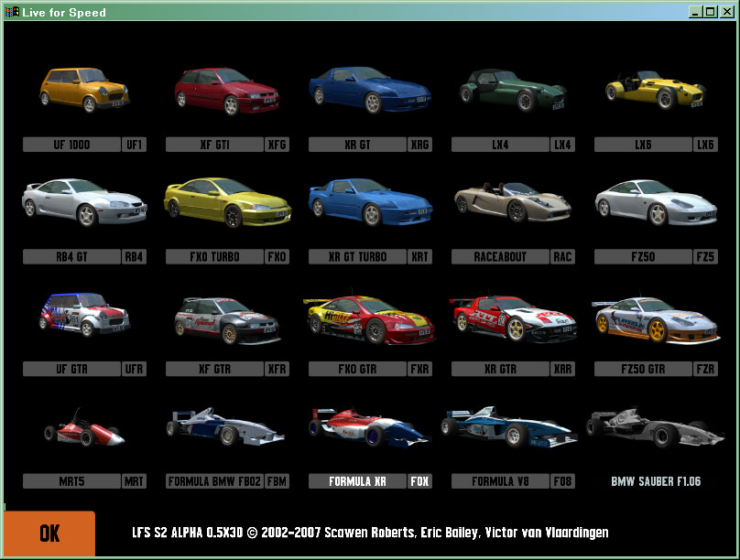Pick the yellow FXO Turbo car image
Image resolution: width=740 pixels, height=560 pixels.
(227, 202)
